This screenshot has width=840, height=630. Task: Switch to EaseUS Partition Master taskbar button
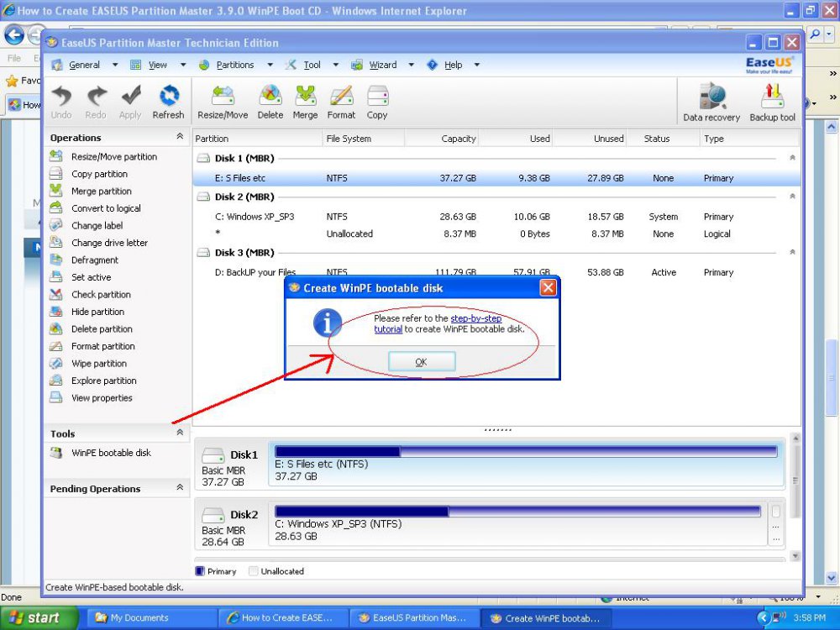(x=413, y=618)
